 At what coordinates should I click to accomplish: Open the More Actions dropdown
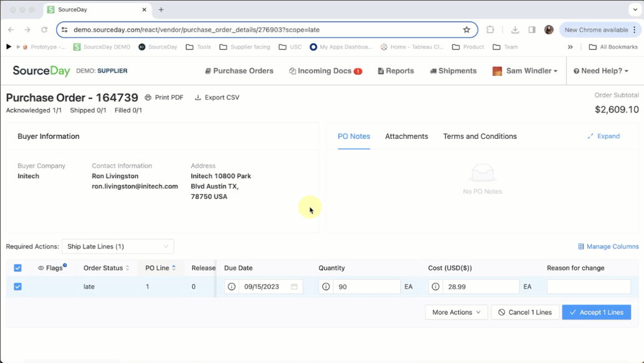(x=456, y=312)
